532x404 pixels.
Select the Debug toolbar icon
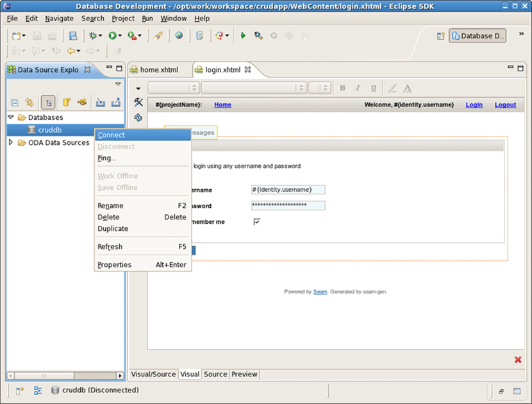point(92,35)
